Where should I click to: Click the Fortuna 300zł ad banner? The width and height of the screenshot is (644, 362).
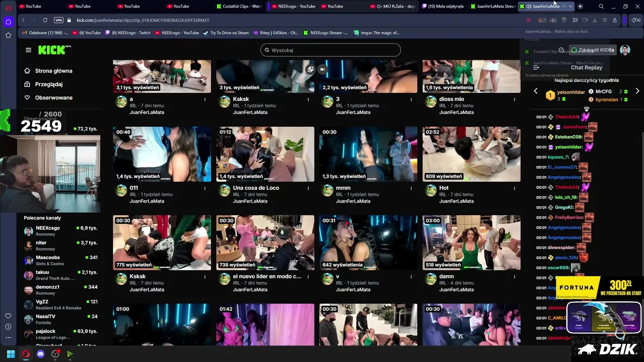599,288
